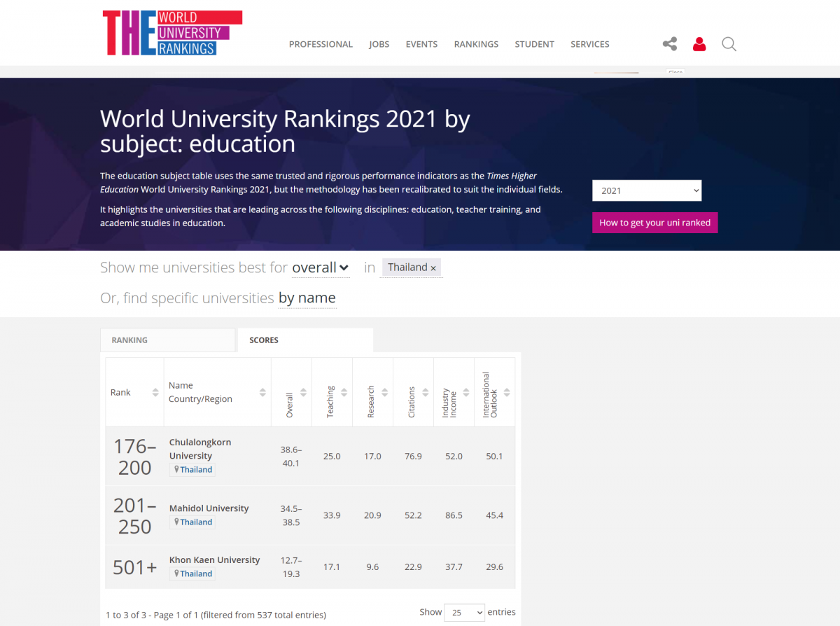Viewport: 840px width, 626px height.
Task: Click Khon Kaen citations score 22.9
Action: [x=414, y=567]
